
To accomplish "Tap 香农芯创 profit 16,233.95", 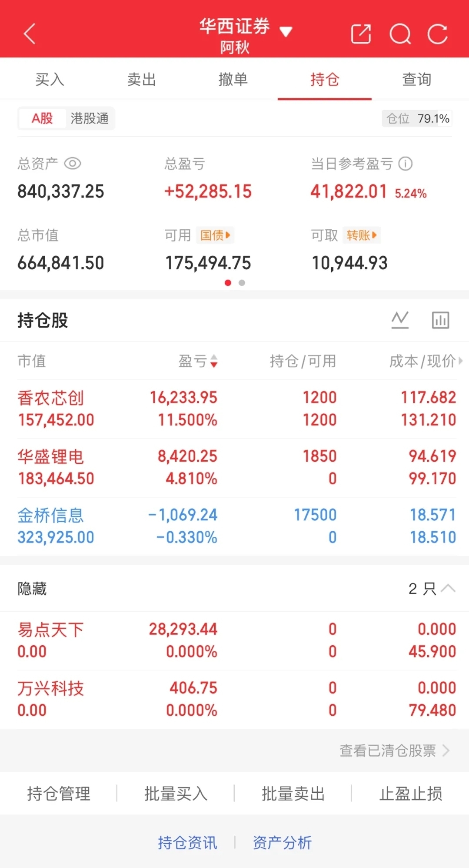I will [x=183, y=397].
